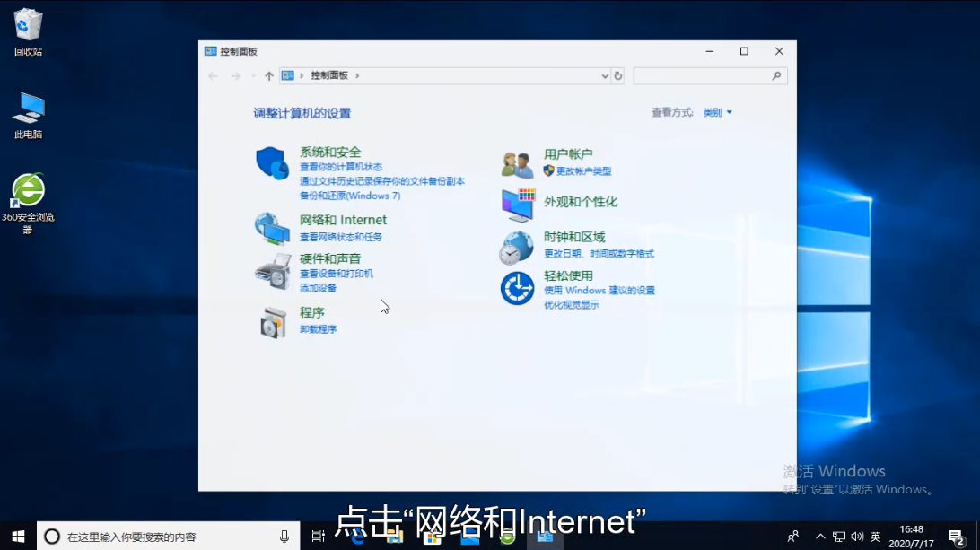Click the 更改帐户类型 link
This screenshot has height=550, width=980.
[583, 170]
